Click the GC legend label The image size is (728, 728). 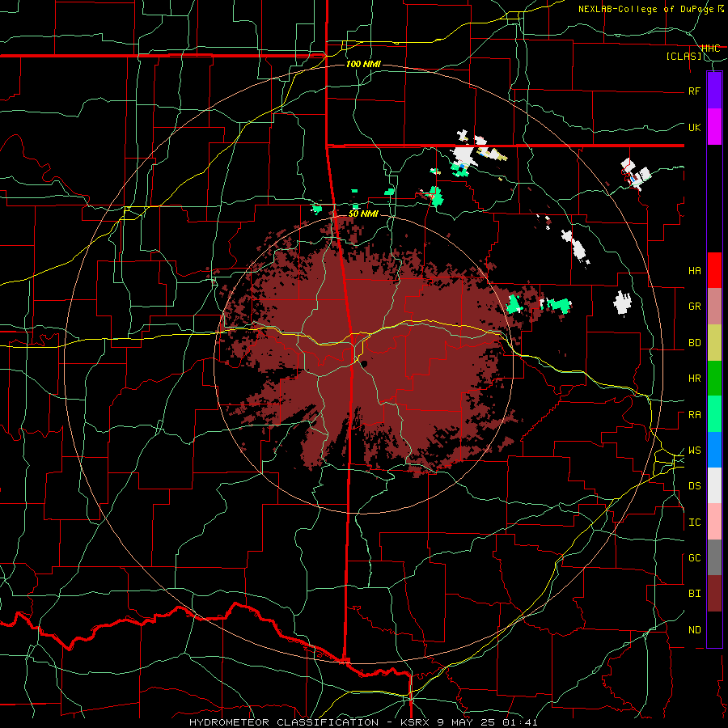694,558
